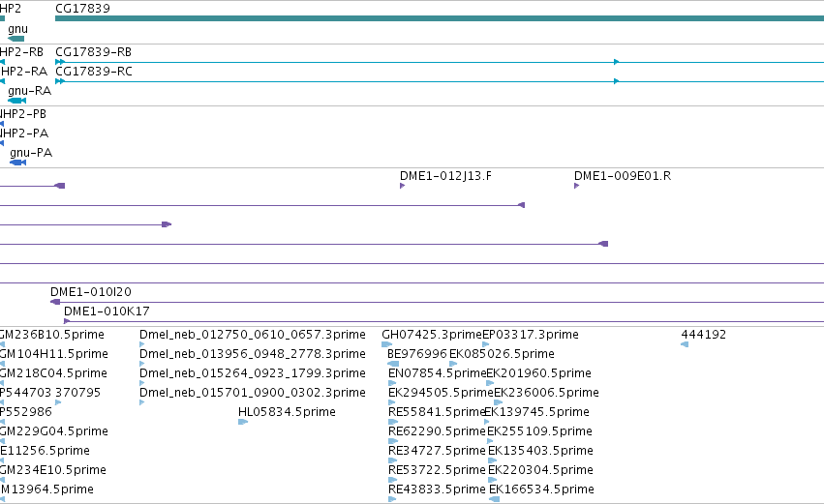Open Dmel_neb_015264_0923_1799.3prime label
The image size is (824, 504).
pyautogui.click(x=253, y=373)
